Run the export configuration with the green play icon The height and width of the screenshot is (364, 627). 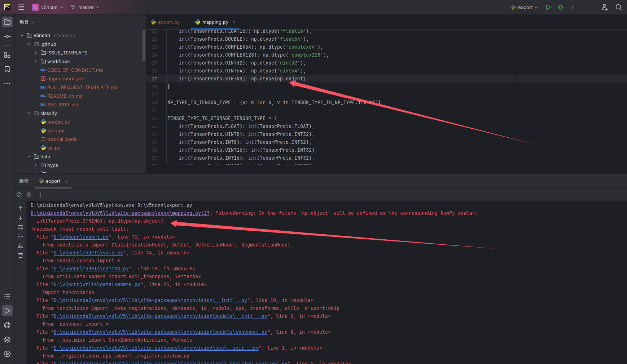pos(548,7)
